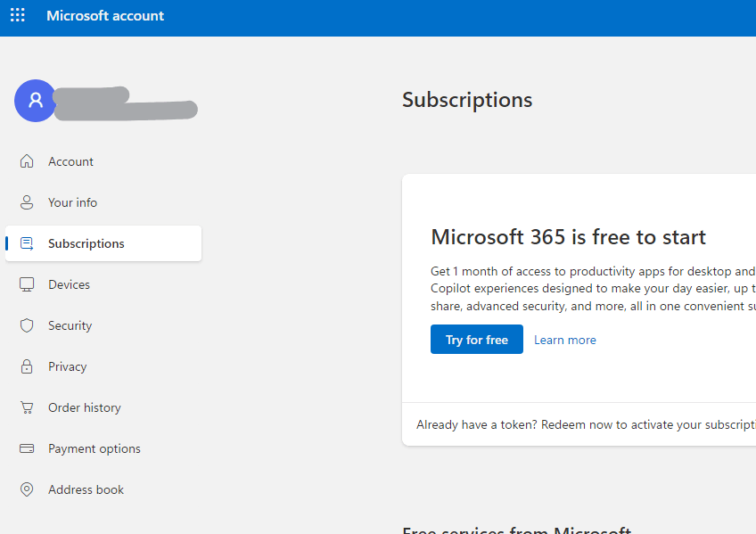Click the Microsoft account header title

tap(105, 16)
